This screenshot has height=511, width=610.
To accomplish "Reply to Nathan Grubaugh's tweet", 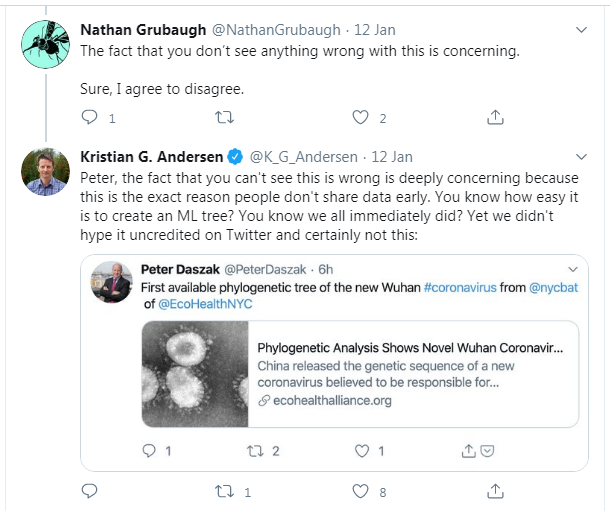I will tap(90, 118).
